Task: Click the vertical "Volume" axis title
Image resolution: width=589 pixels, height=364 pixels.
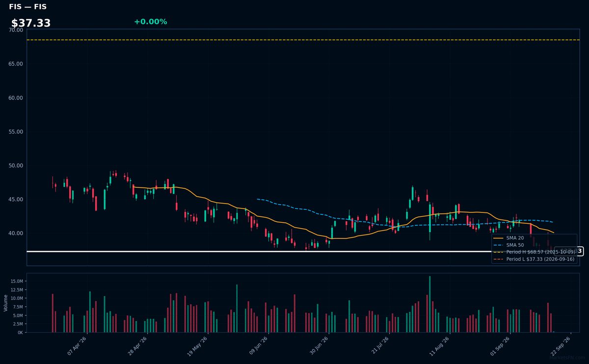Action: [x=5, y=303]
